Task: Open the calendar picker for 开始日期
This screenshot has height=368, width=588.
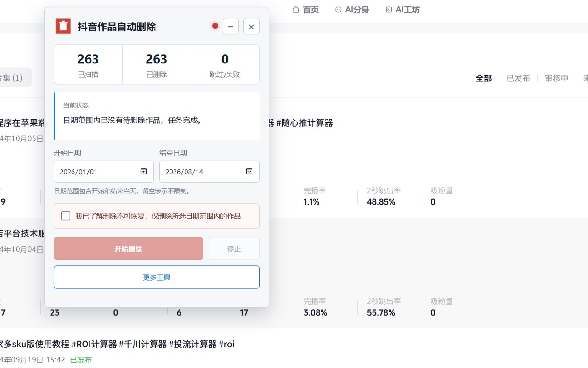Action: tap(143, 172)
